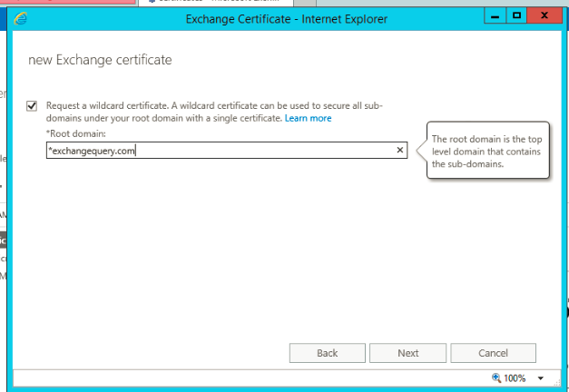Viewport: 569px width, 392px height.
Task: Minimize the Exchange Certificate window
Action: [493, 16]
